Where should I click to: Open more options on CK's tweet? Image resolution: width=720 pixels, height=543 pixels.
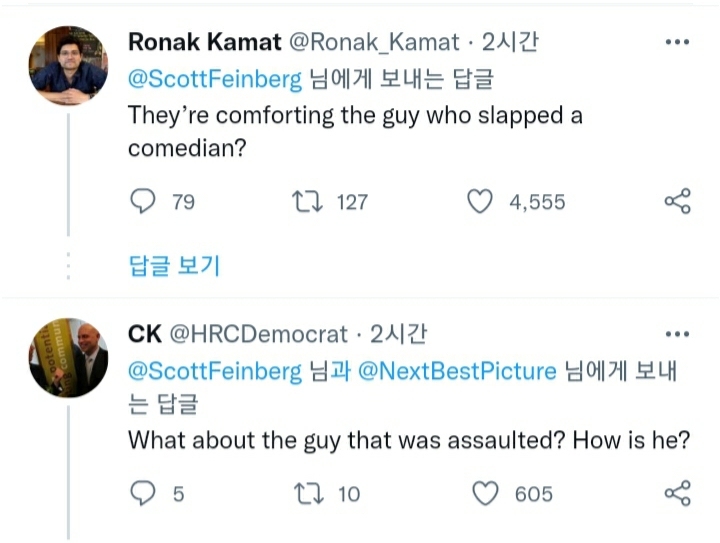pos(677,334)
